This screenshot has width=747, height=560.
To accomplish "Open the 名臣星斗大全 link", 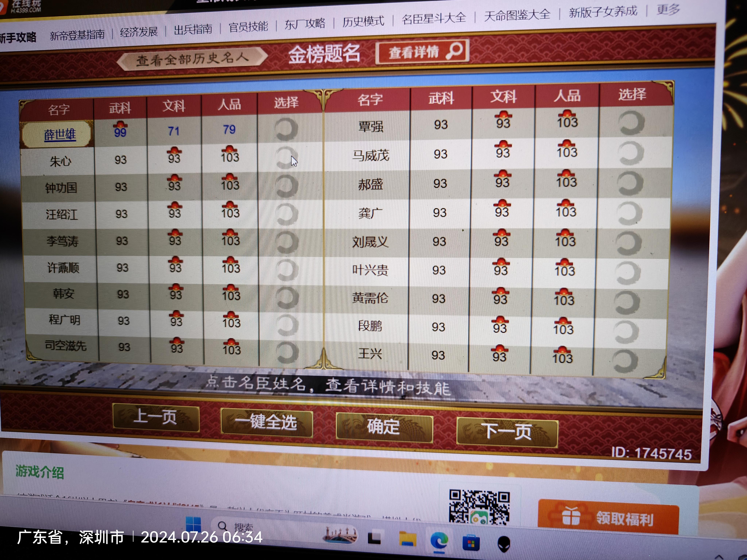I will (x=434, y=18).
